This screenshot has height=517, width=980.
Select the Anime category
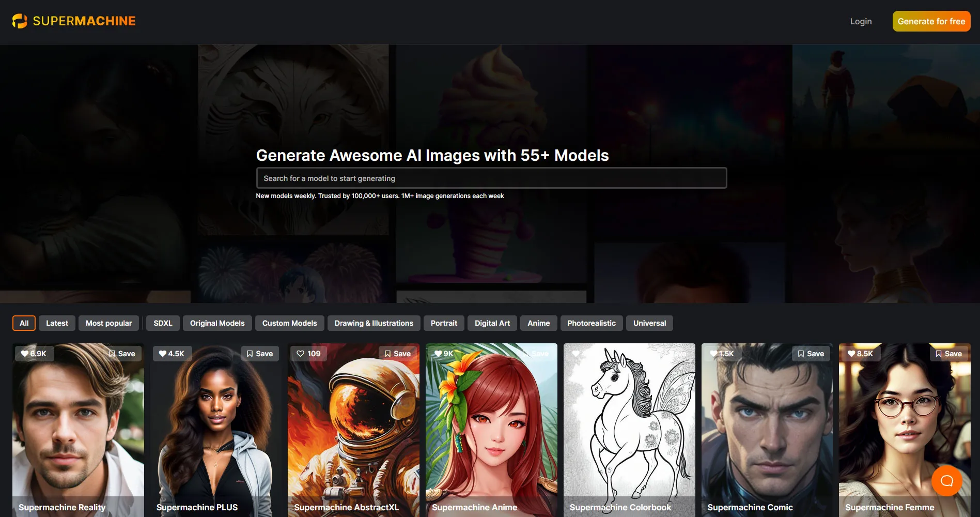538,323
